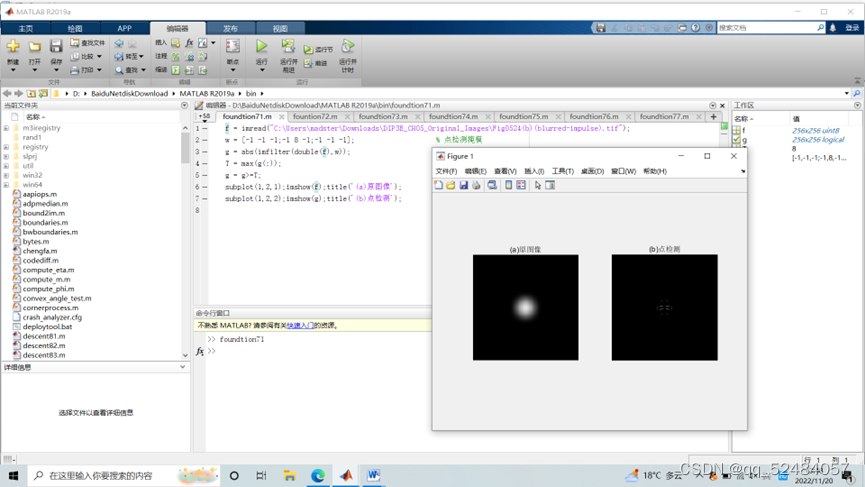Viewport: 865px width, 487px height.
Task: Toggle breakpoint dash at line 1
Action: 205,129
